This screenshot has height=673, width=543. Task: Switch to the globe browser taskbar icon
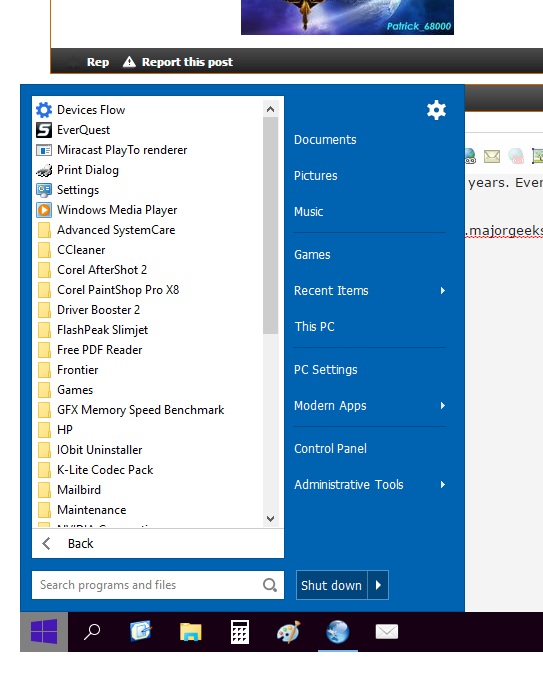[337, 632]
